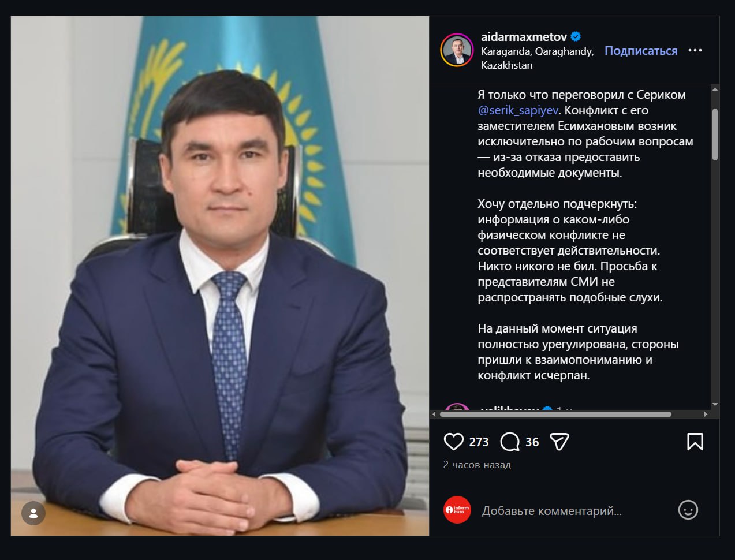
Task: View the 273 likes count
Action: pos(479,442)
